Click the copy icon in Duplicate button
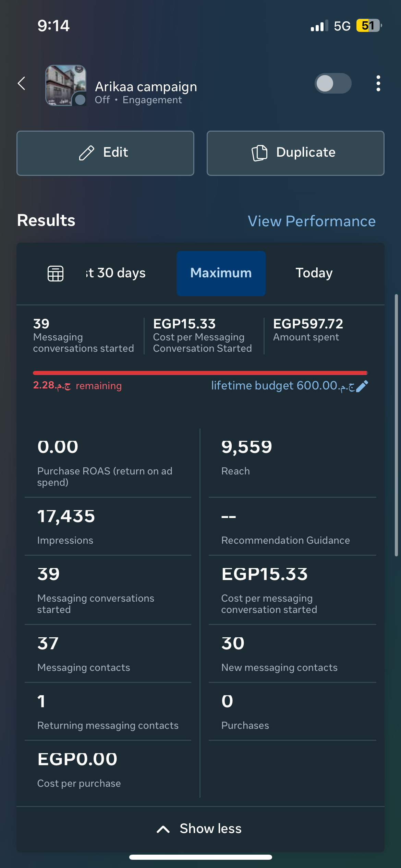This screenshot has width=401, height=868. [x=259, y=153]
